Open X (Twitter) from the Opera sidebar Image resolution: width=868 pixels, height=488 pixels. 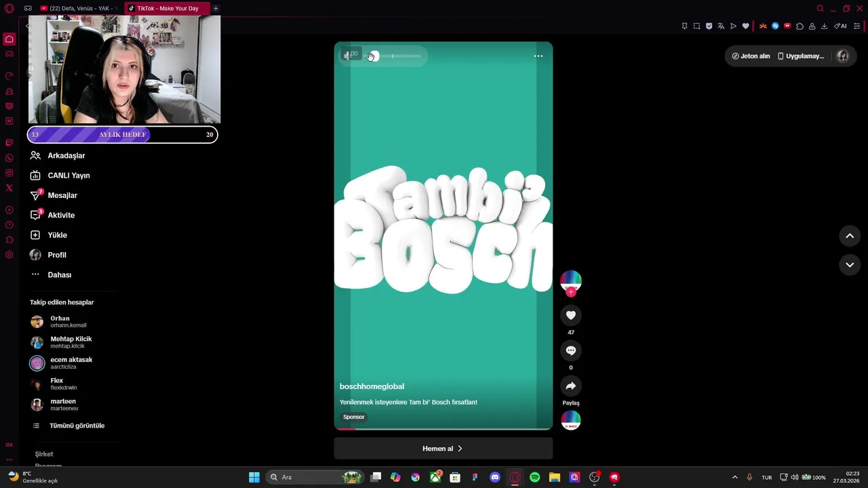[9, 188]
